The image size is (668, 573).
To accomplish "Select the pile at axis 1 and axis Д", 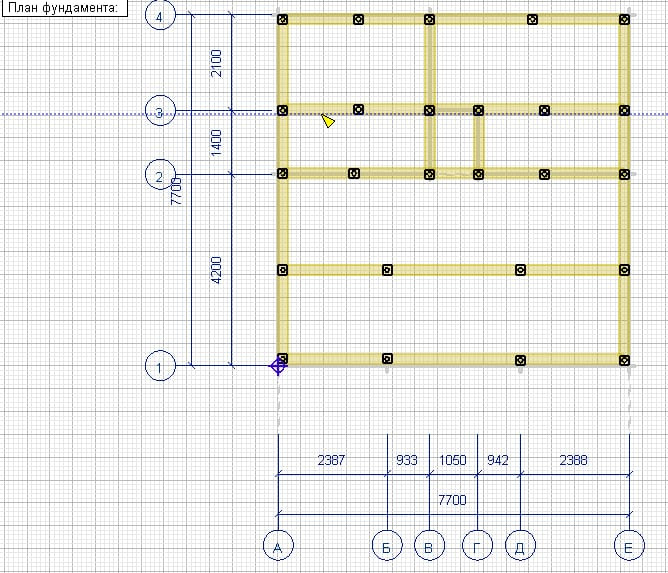I will tap(520, 360).
